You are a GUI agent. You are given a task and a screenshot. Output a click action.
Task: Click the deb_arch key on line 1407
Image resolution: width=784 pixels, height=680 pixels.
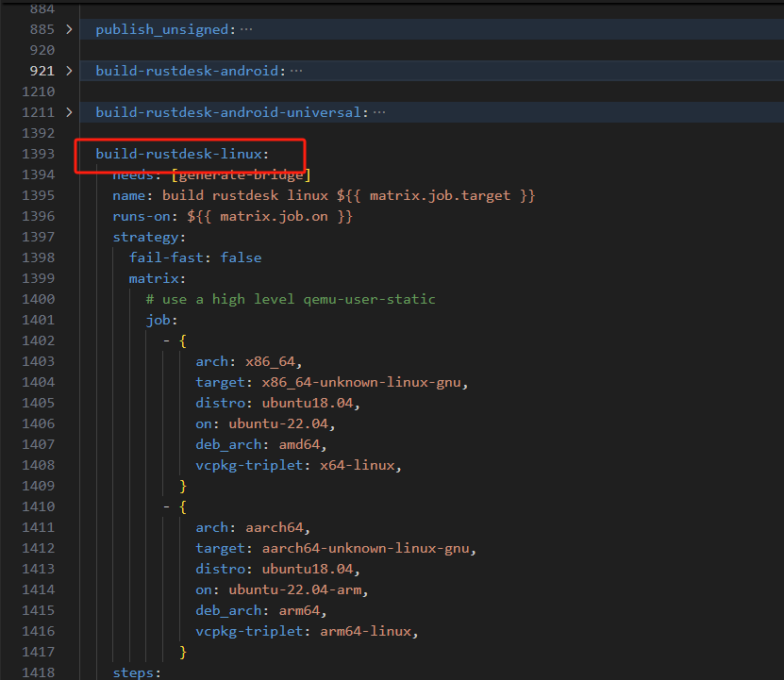pos(228,444)
